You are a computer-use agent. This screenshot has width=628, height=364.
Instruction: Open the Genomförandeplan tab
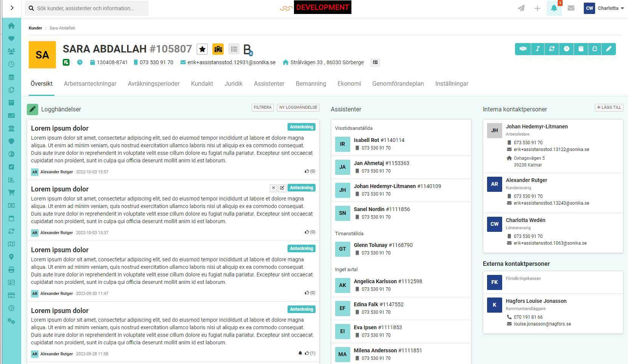[x=398, y=83]
